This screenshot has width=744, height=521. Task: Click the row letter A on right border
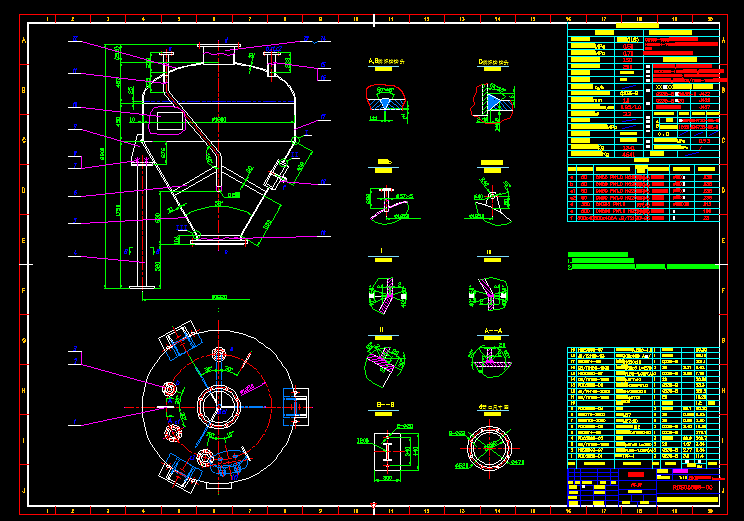coord(722,38)
